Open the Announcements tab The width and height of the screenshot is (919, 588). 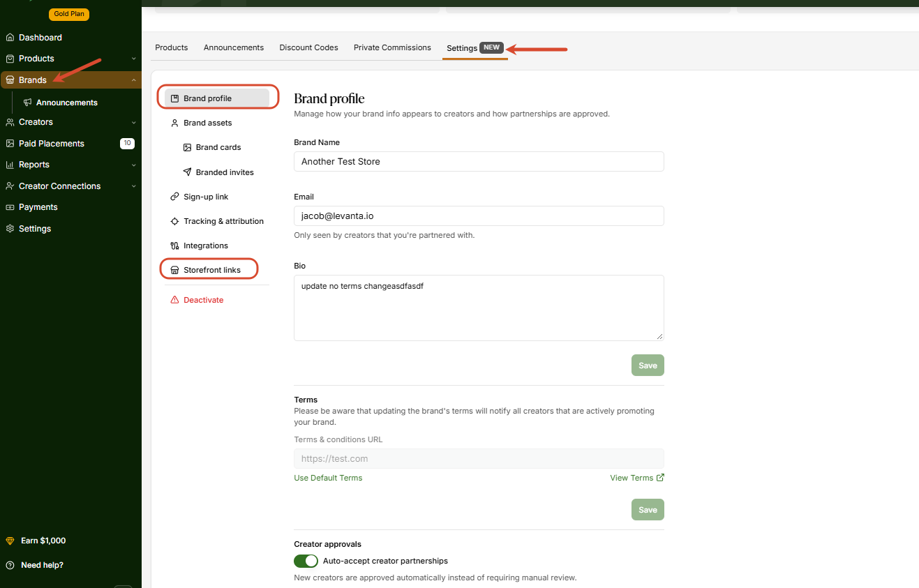pos(234,47)
